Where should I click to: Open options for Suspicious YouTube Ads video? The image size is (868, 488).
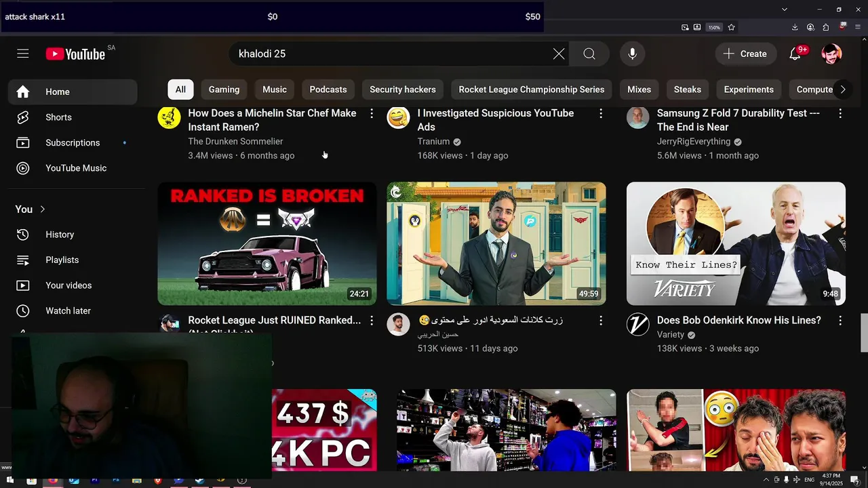[601, 114]
